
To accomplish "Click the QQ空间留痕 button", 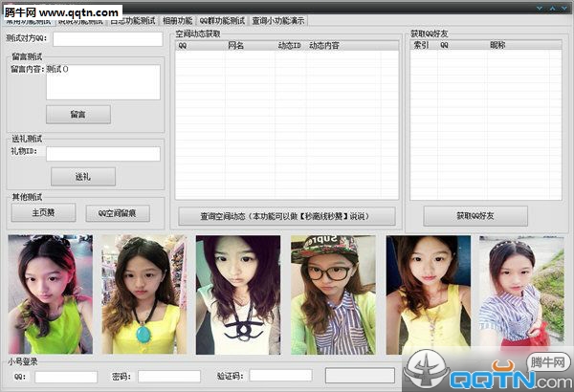I will coord(118,212).
